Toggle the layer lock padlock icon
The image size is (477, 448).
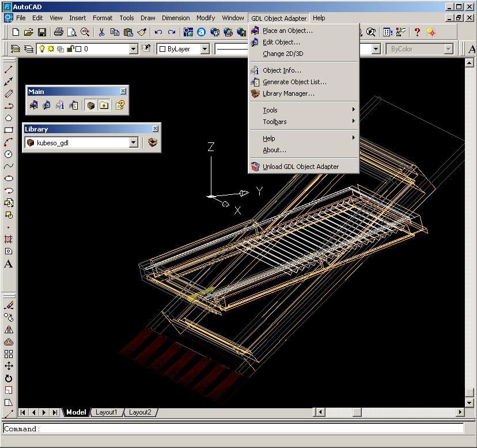click(70, 49)
